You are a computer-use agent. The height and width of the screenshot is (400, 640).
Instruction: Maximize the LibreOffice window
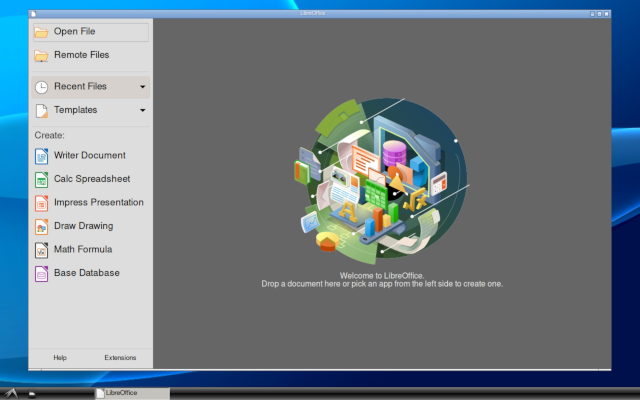(x=600, y=14)
